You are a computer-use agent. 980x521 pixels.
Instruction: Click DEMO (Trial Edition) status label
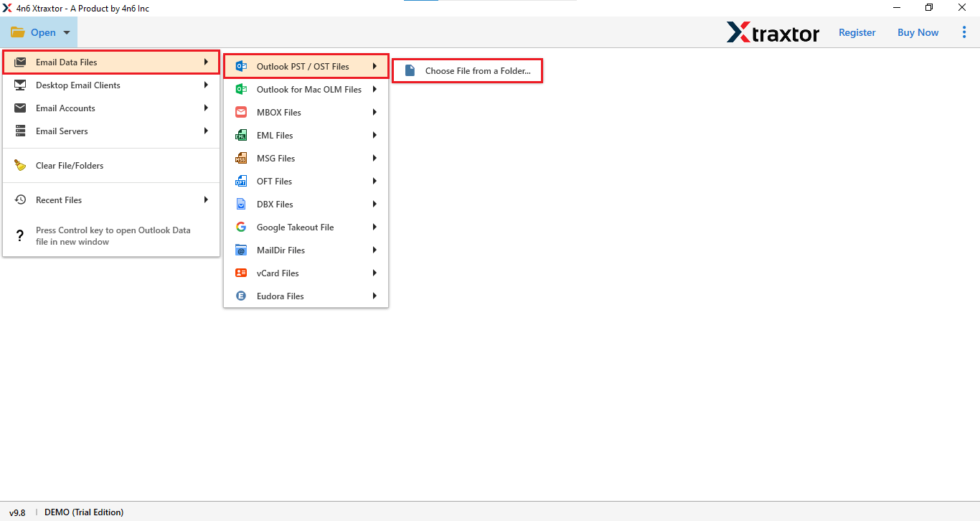84,512
